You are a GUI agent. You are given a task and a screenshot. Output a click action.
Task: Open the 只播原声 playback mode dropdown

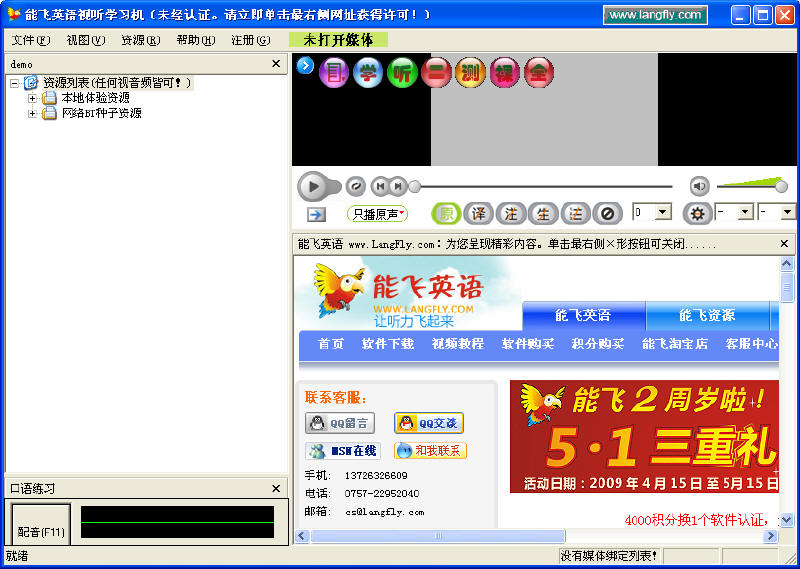(x=377, y=214)
